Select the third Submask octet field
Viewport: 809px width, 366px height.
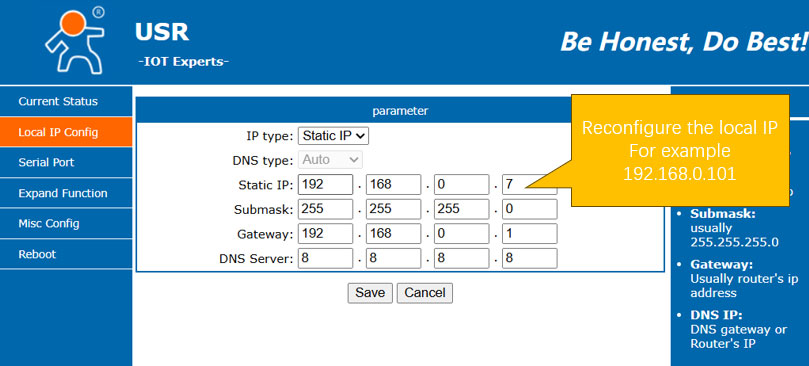[462, 209]
